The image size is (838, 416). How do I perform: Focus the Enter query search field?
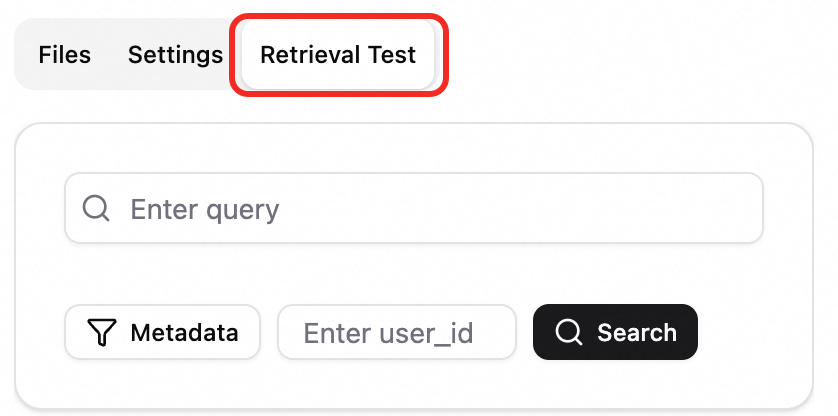tap(414, 208)
